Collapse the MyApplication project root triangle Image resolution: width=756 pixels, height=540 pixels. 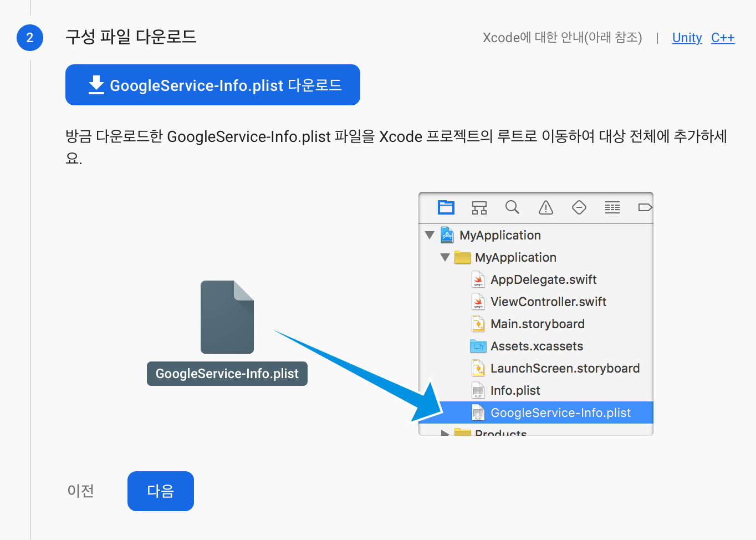430,235
